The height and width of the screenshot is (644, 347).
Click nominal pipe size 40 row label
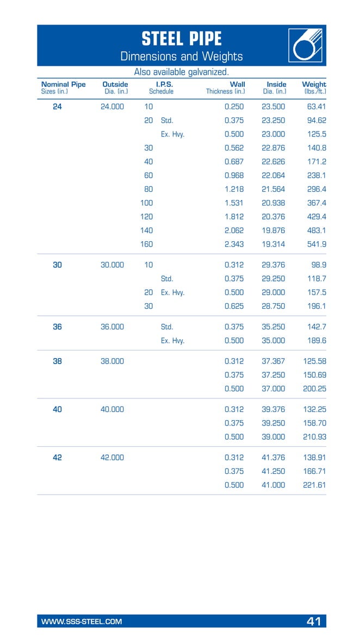point(57,409)
